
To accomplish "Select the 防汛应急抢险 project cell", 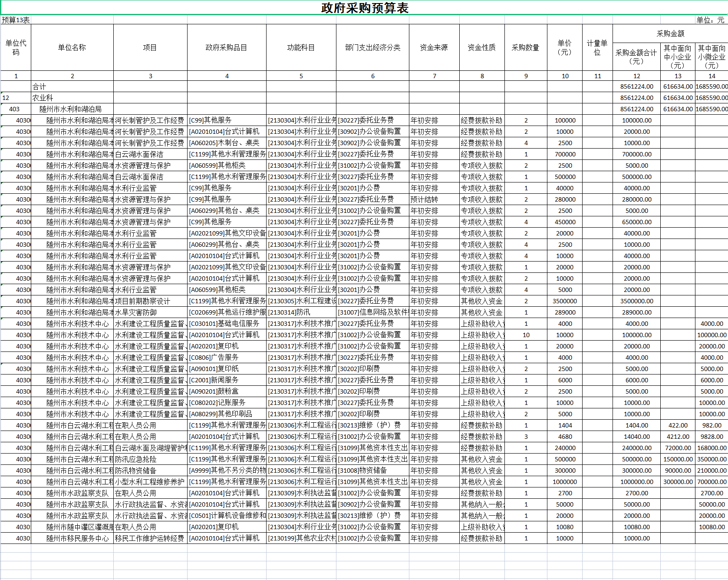I will pyautogui.click(x=150, y=459).
